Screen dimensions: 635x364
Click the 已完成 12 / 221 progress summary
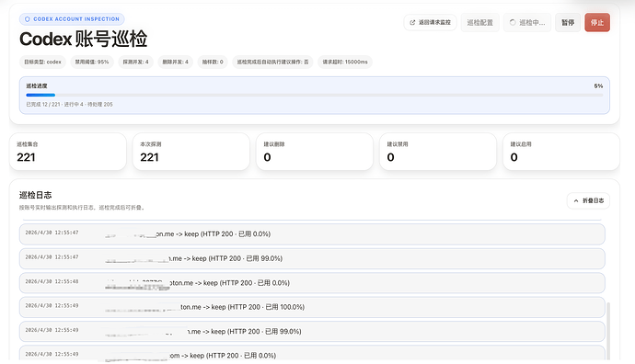coord(69,105)
